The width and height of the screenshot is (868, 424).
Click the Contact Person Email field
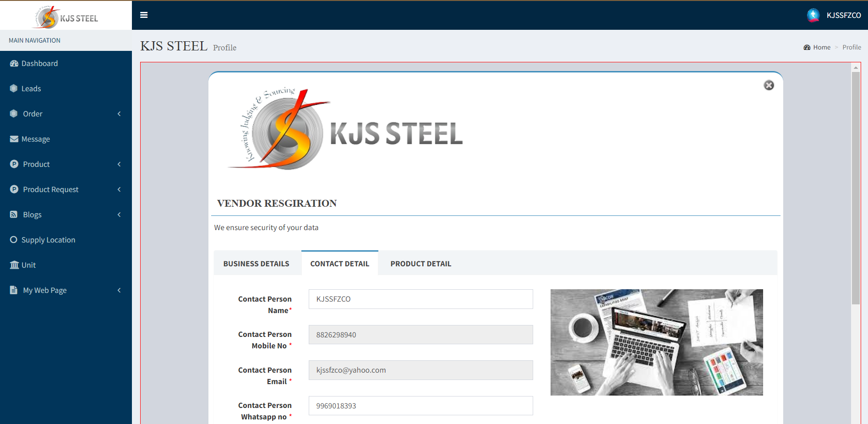click(421, 370)
